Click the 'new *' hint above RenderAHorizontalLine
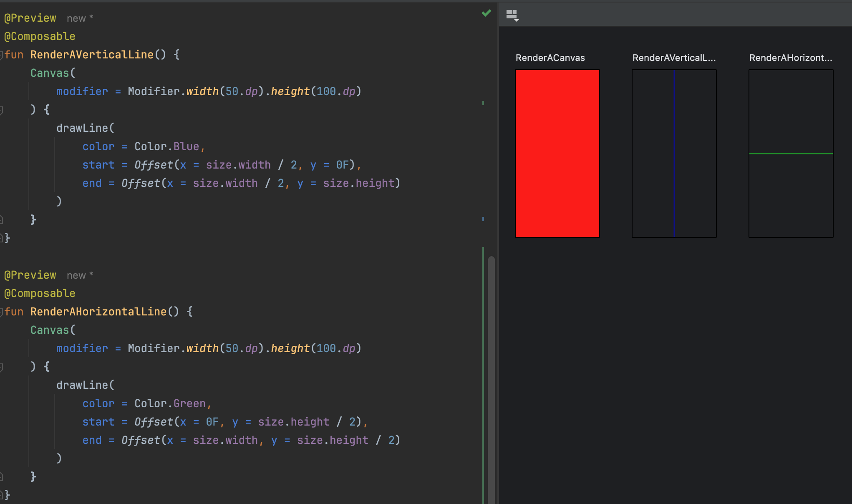852x504 pixels. (80, 275)
